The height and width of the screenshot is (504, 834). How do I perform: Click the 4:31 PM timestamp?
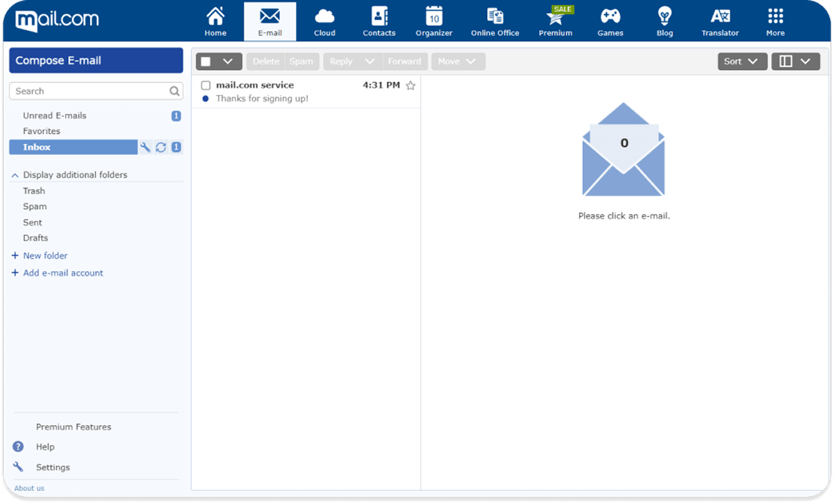381,86
